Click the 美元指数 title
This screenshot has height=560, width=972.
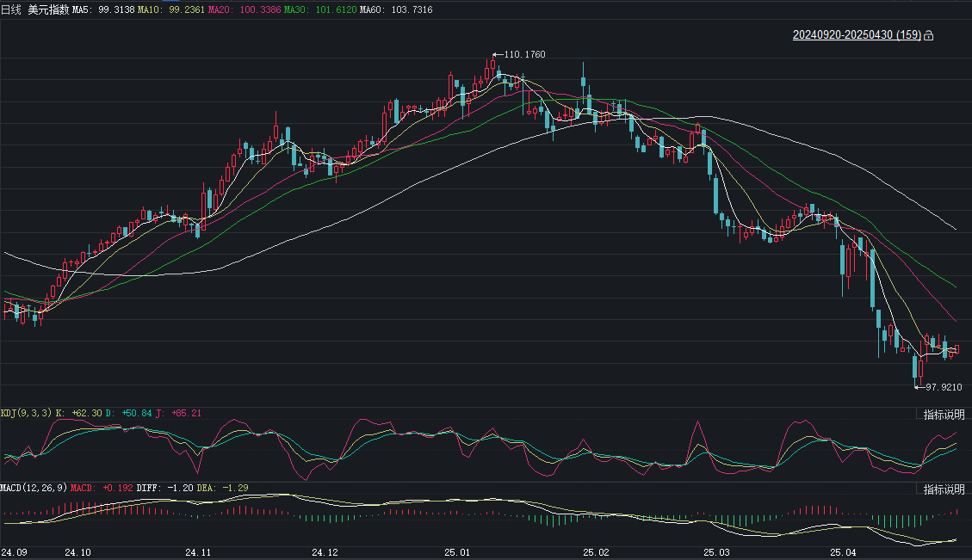coord(47,9)
